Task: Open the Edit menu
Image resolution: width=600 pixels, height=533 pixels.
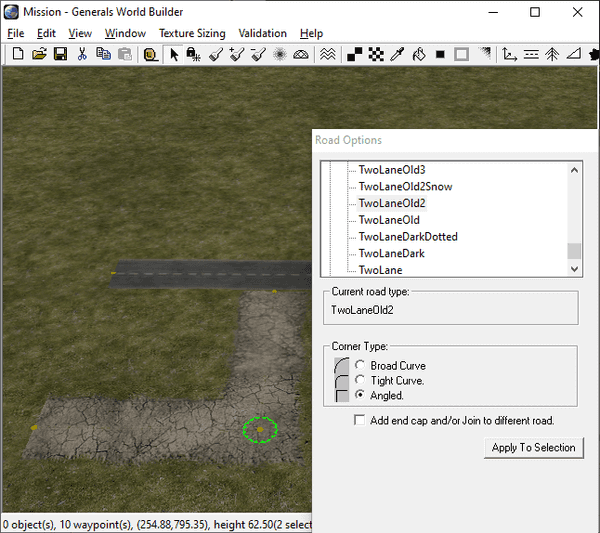Action: pyautogui.click(x=46, y=33)
